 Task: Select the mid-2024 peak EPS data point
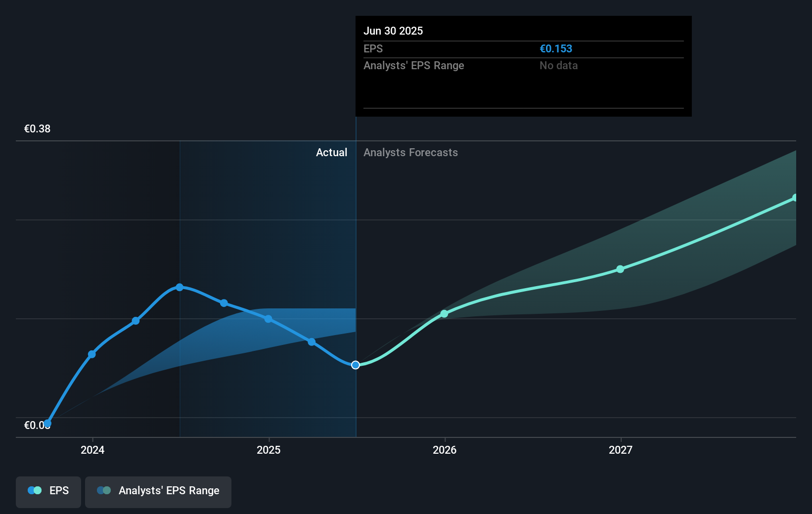(x=180, y=287)
